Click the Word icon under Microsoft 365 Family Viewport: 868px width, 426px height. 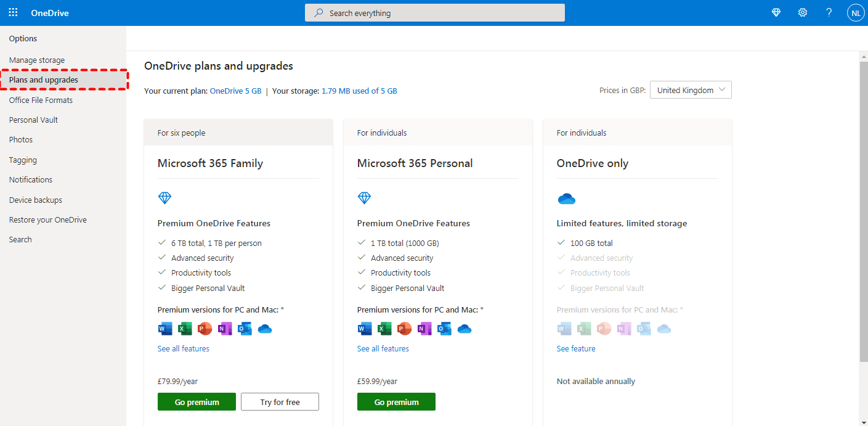[x=165, y=329]
